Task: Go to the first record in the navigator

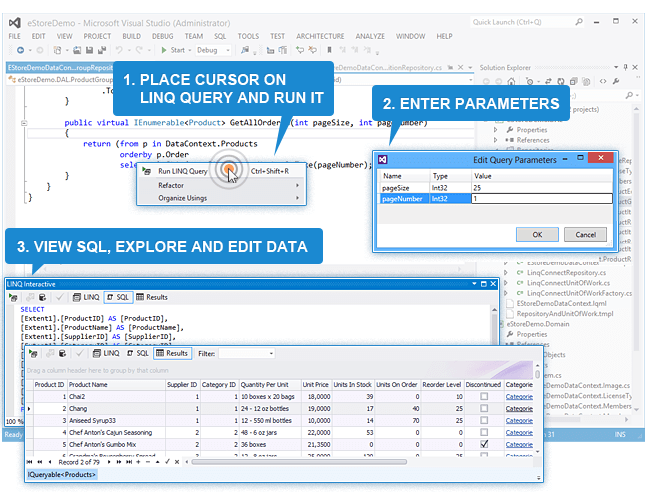Action: [30, 460]
